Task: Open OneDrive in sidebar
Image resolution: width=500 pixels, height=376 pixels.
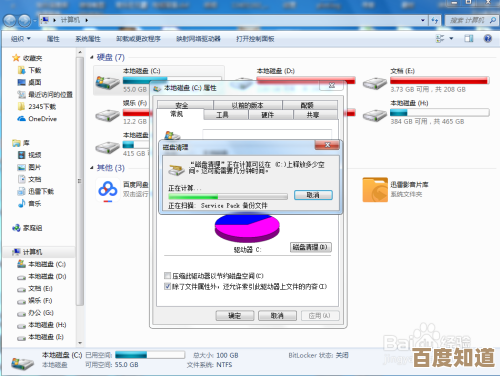Action: [x=42, y=119]
